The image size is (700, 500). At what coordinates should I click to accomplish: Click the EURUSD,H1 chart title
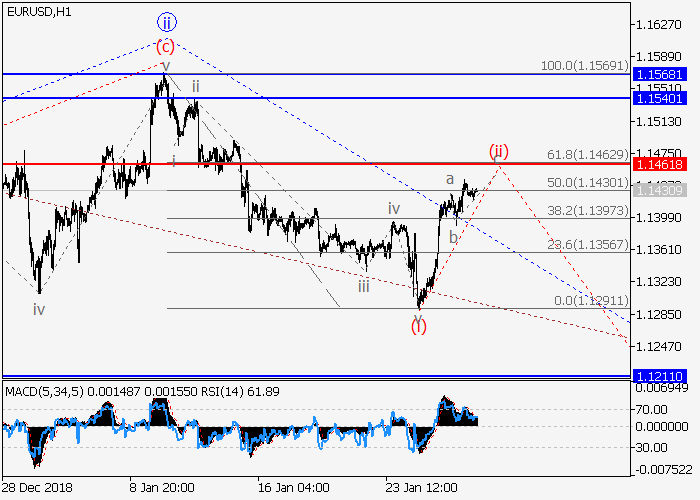39,12
